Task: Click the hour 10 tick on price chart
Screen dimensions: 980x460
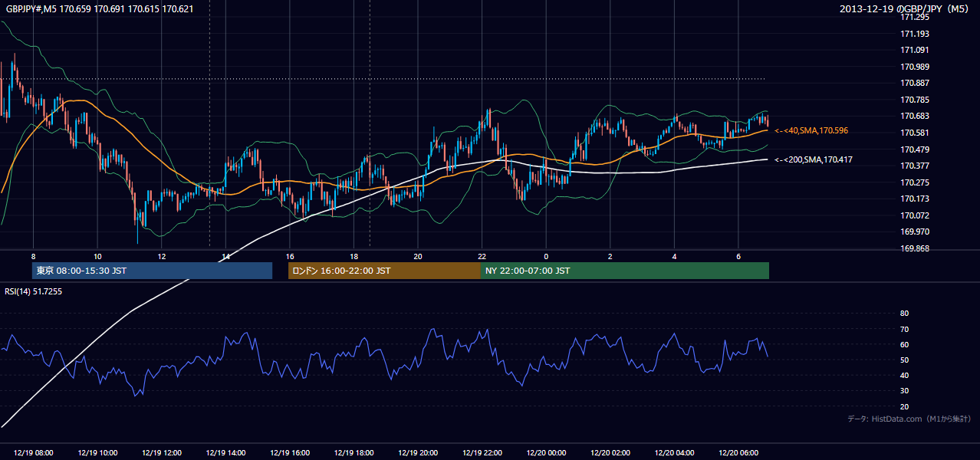Action: [x=97, y=256]
